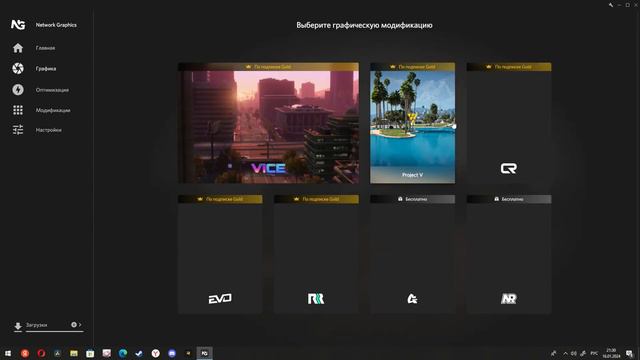The width and height of the screenshot is (640, 360).
Task: Click Gold banner above EVO card
Action: [220, 199]
